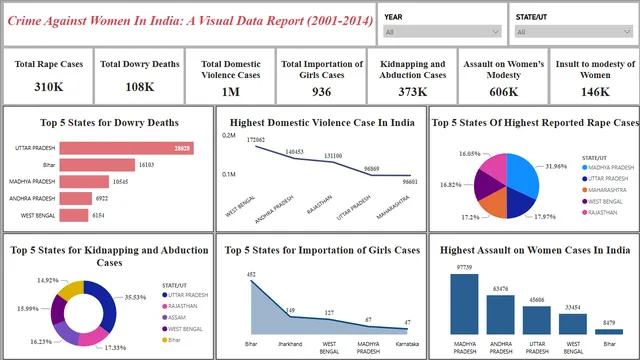Open the YEAR slicer dropdown
The width and height of the screenshot is (640, 360).
pyautogui.click(x=442, y=32)
